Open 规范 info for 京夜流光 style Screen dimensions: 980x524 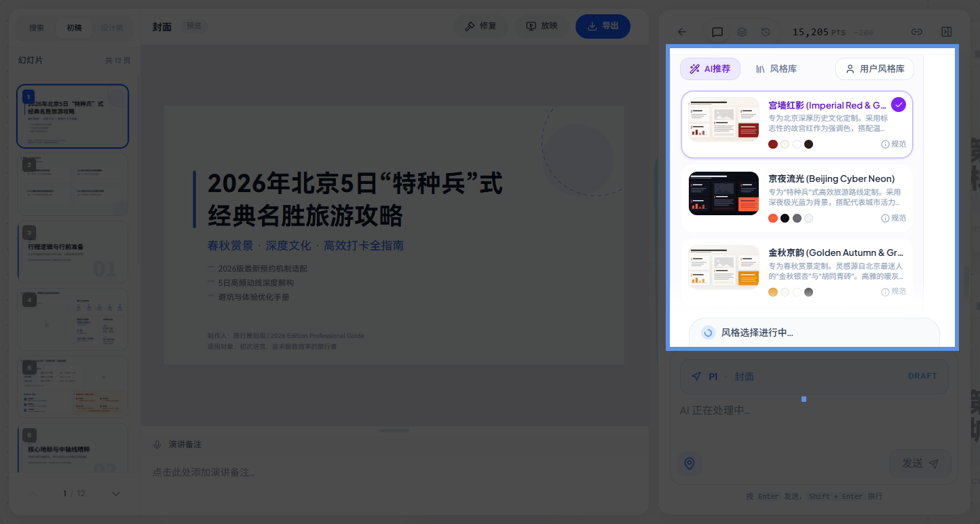(893, 218)
